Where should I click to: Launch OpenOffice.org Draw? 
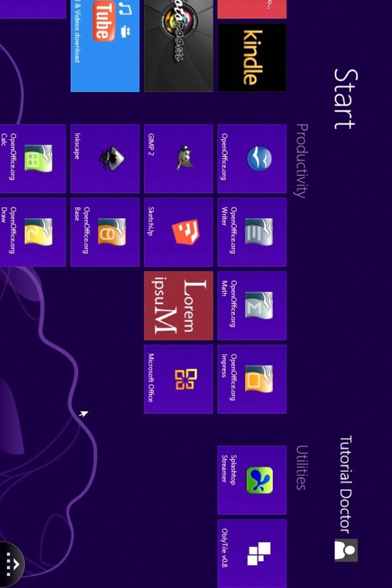coord(33,232)
